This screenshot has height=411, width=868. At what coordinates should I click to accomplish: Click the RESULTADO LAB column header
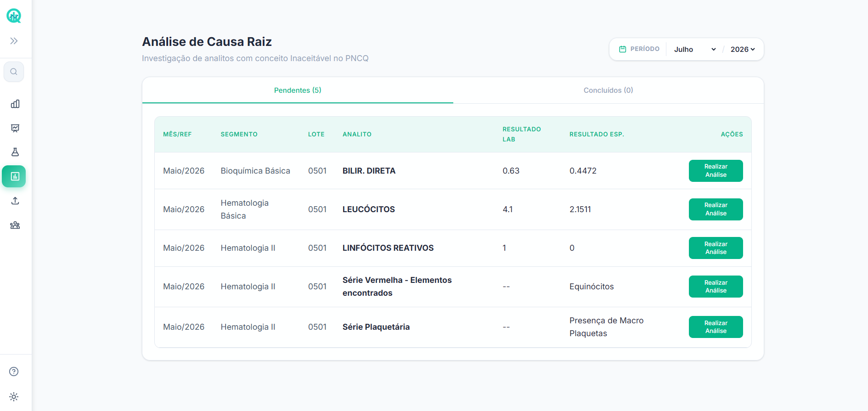tap(522, 134)
